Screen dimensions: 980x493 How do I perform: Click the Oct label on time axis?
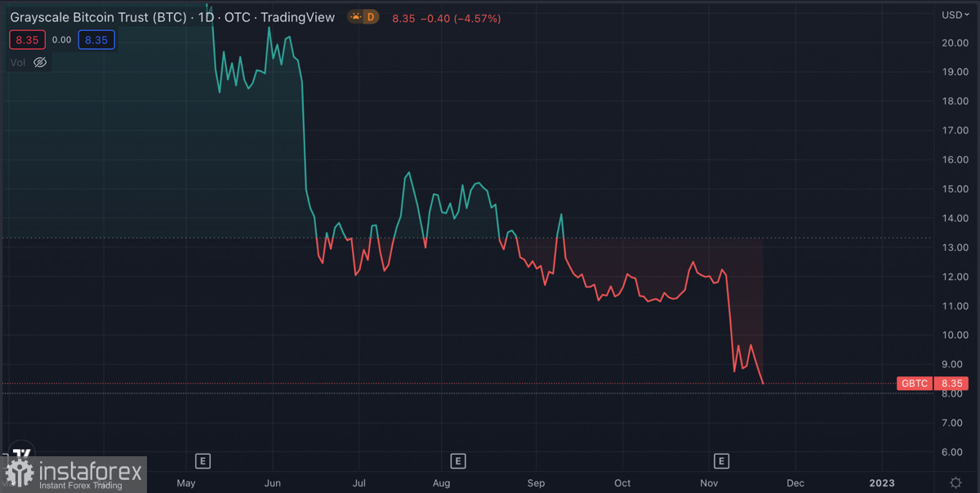pos(622,483)
